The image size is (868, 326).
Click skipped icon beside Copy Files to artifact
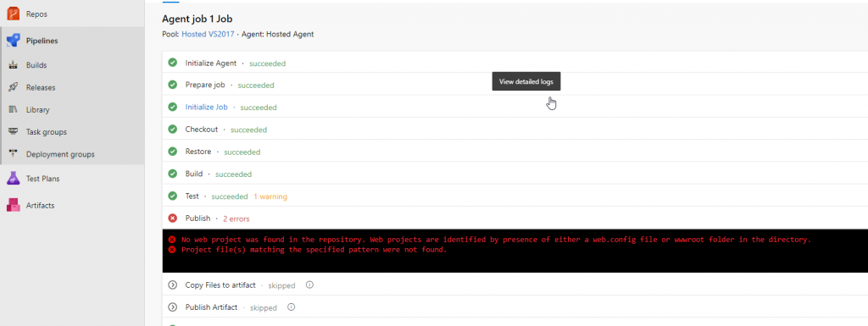pyautogui.click(x=173, y=285)
